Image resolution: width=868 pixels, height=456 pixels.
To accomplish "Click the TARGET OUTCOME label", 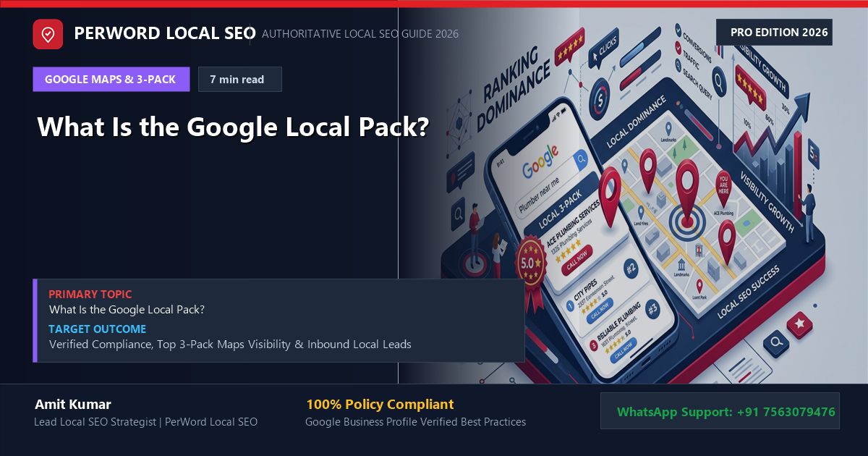I will tap(98, 329).
